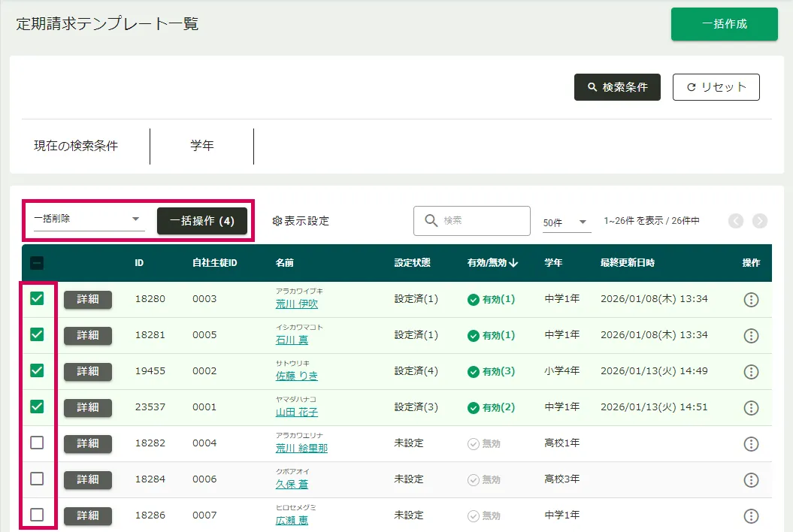Click the 最終更新日時 column header
Image resolution: width=793 pixels, height=532 pixels.
(627, 263)
